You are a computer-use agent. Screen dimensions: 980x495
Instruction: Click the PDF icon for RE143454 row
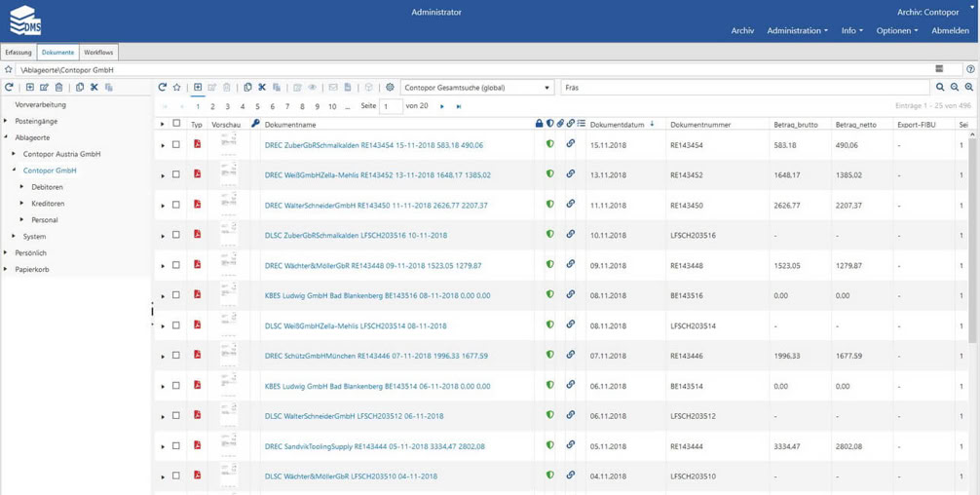point(197,144)
